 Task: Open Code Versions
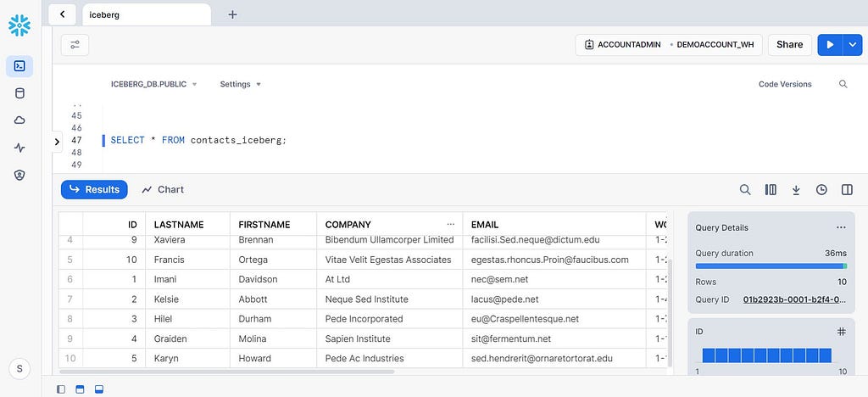(x=785, y=84)
